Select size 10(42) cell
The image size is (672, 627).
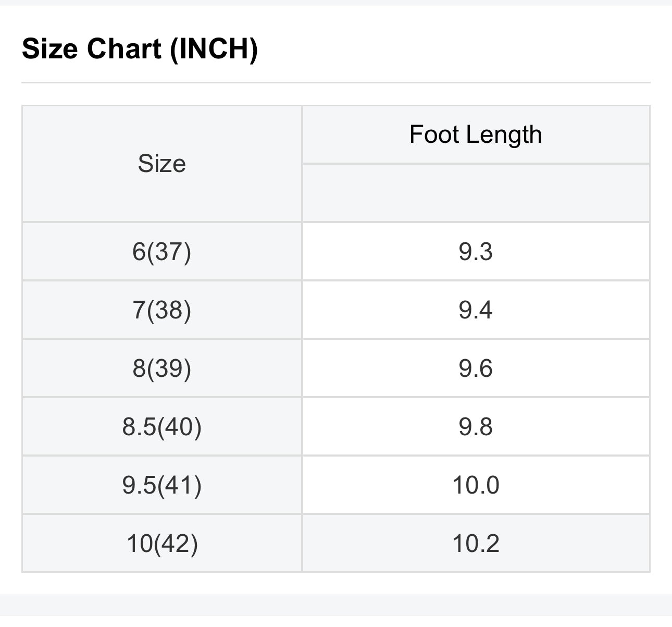pos(162,543)
